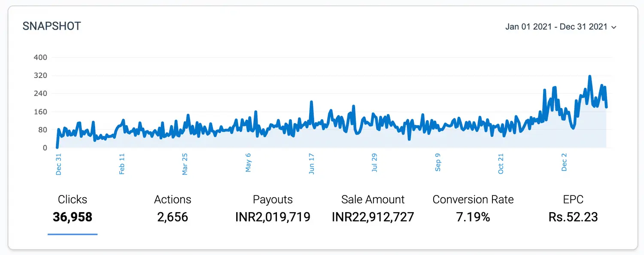Click the highest peak of the line chart
Image resolution: width=644 pixels, height=255 pixels.
tap(589, 76)
